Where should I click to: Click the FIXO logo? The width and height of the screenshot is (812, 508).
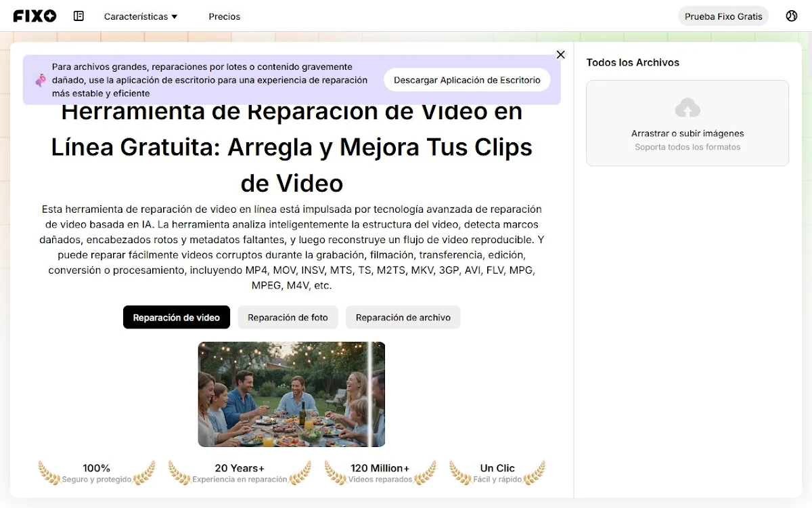pos(35,16)
